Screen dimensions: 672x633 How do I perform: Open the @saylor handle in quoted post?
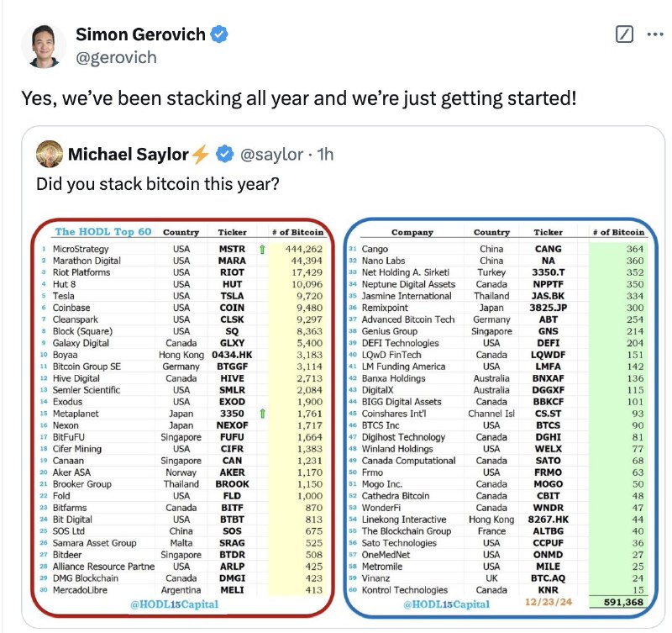pos(271,155)
